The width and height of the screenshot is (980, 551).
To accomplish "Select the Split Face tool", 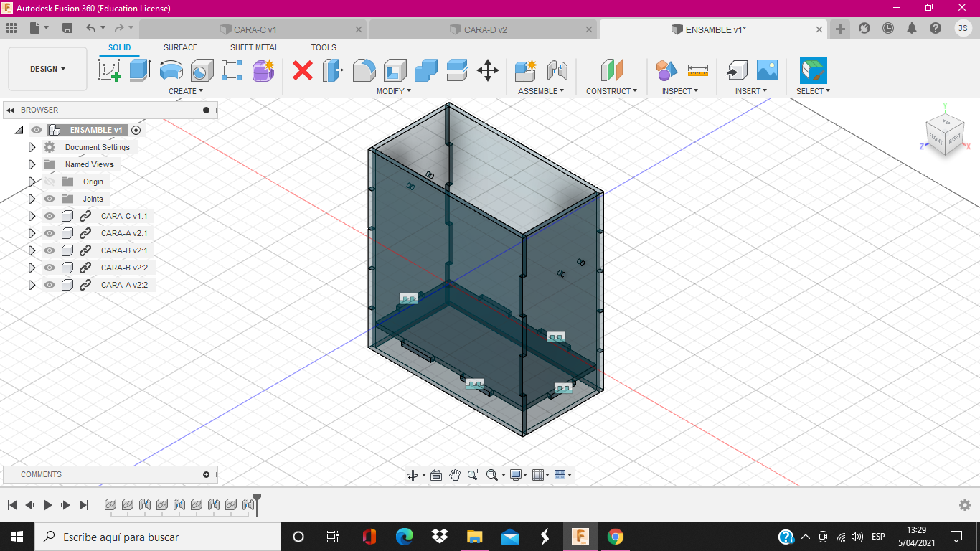I will click(x=457, y=70).
